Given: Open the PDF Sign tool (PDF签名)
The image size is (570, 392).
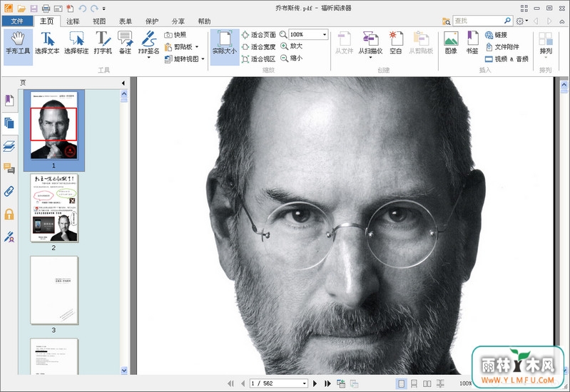Looking at the screenshot, I should pos(148,44).
